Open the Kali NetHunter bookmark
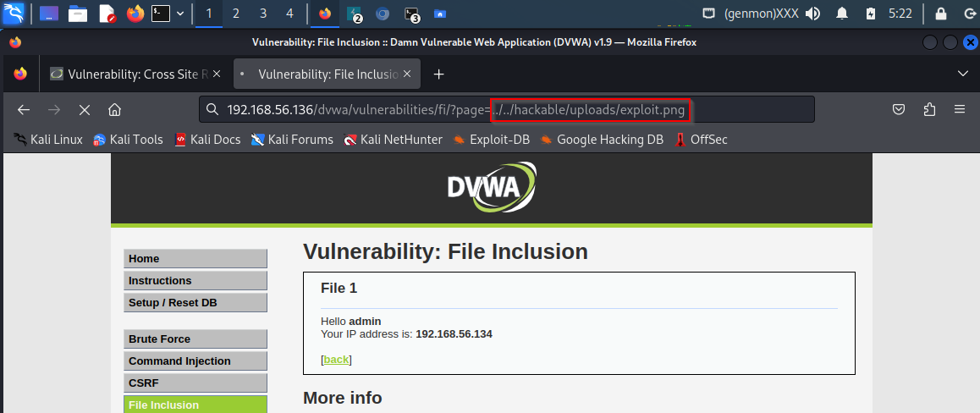This screenshot has height=413, width=980. click(394, 140)
